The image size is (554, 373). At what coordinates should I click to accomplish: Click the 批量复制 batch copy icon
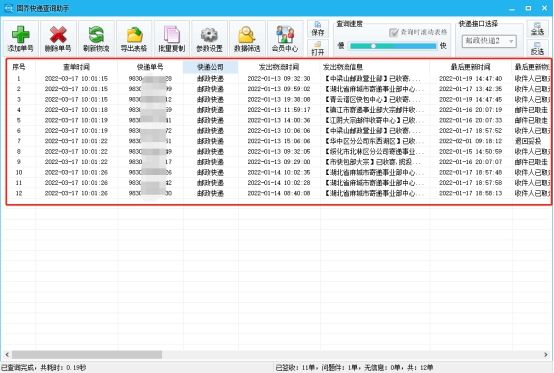[172, 39]
